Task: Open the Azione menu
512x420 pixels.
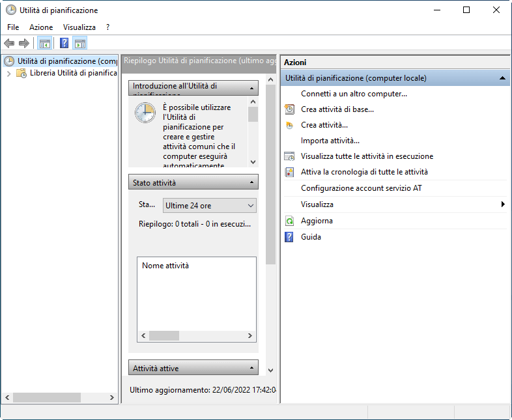Action: pyautogui.click(x=41, y=27)
